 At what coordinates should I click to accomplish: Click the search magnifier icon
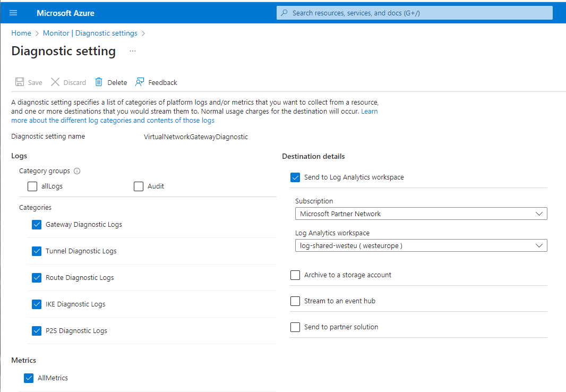click(x=285, y=13)
